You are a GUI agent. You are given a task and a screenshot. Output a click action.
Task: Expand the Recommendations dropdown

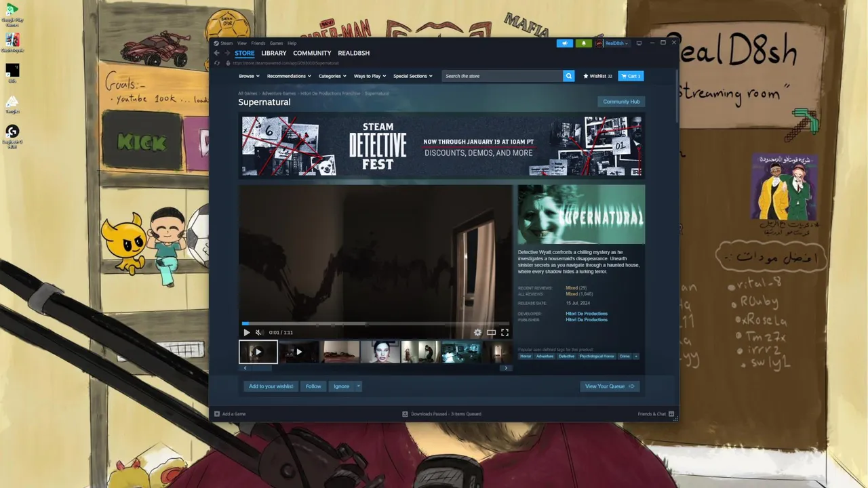pos(289,76)
